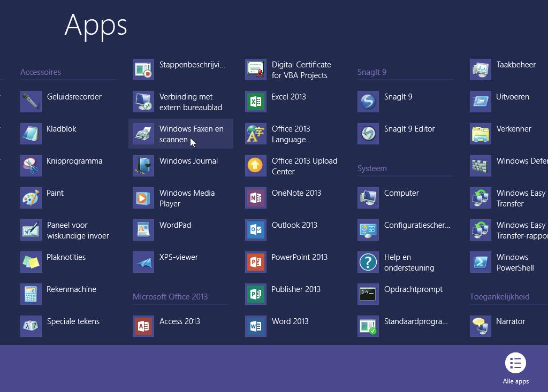548x392 pixels.
Task: Open the Windows Defender wall icon
Action: coord(481,166)
